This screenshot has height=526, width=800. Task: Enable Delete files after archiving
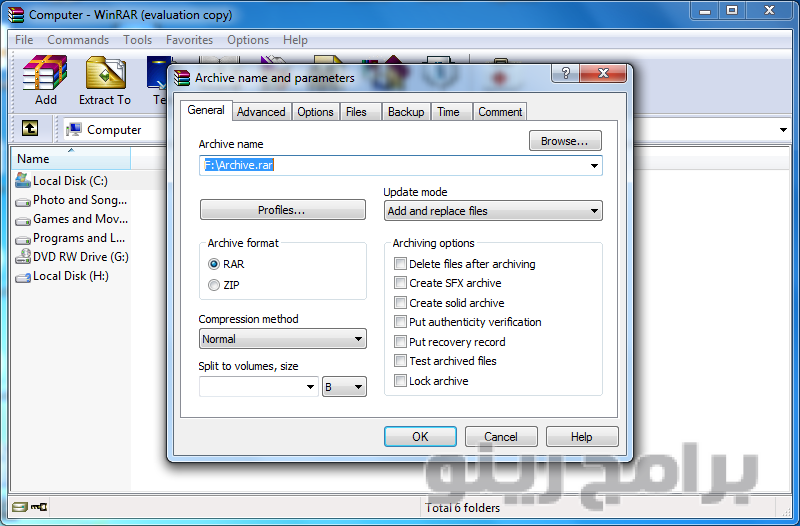tap(400, 264)
